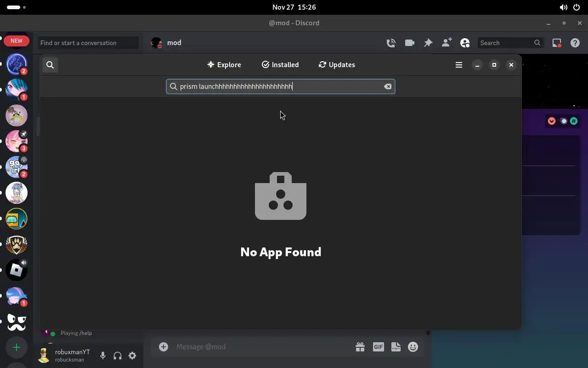The width and height of the screenshot is (588, 368).
Task: Toggle the user profile panel icon
Action: 465,43
